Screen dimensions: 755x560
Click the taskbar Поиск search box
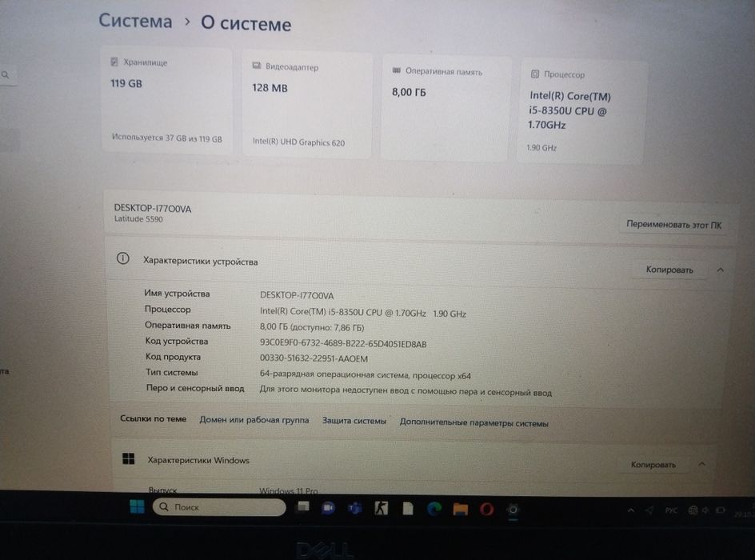click(x=219, y=507)
